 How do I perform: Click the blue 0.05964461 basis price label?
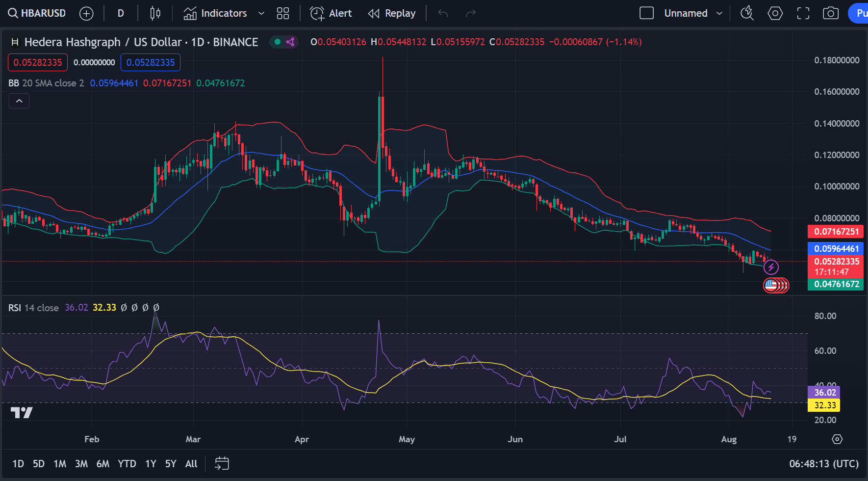point(836,249)
